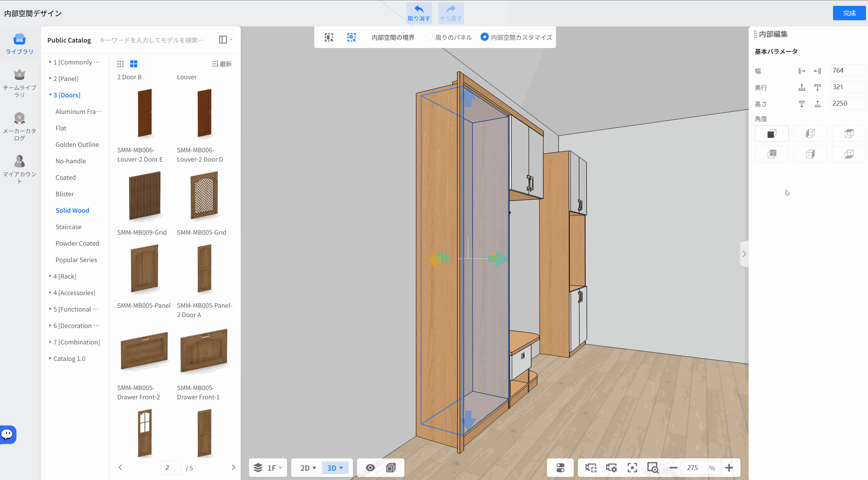
Task: Go to next catalog page
Action: click(234, 467)
